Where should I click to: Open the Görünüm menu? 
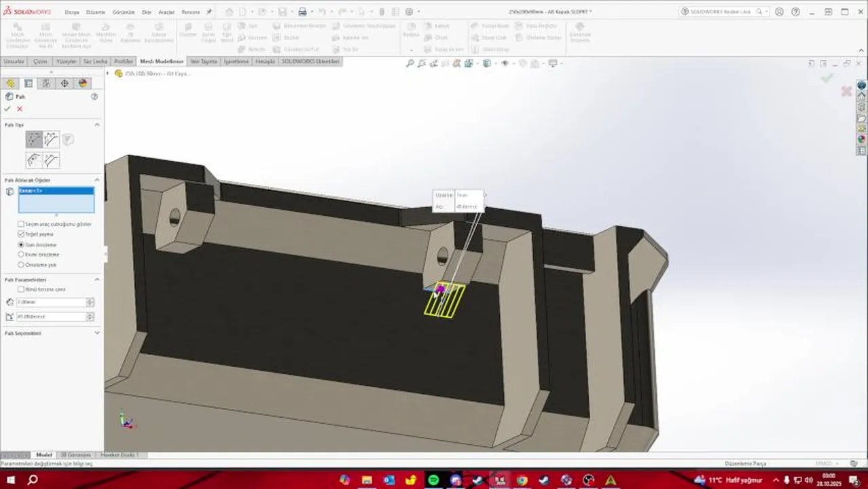[x=123, y=12]
